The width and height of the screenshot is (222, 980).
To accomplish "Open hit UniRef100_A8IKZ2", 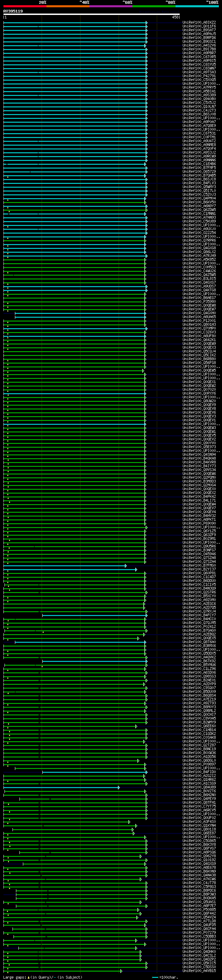I will click(199, 23).
